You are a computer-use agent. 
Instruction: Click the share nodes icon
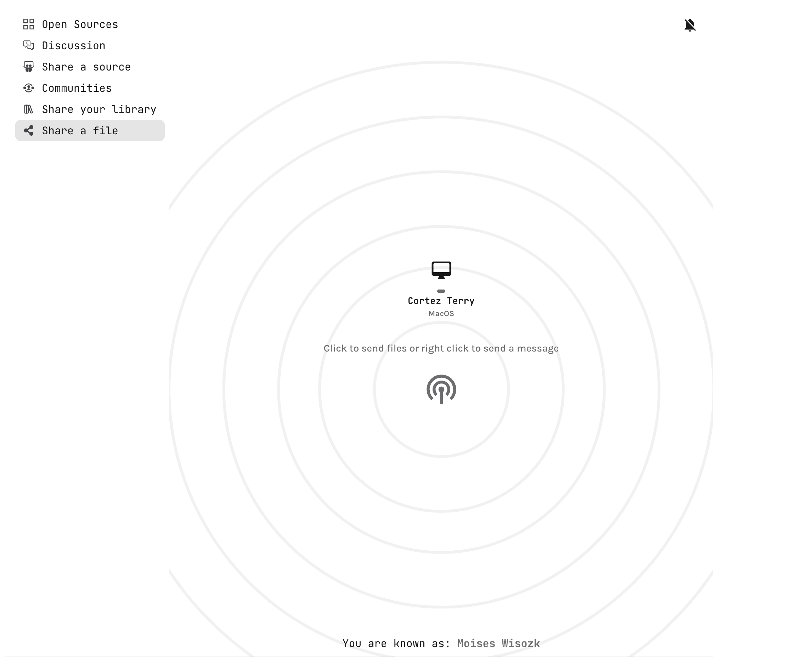29,130
